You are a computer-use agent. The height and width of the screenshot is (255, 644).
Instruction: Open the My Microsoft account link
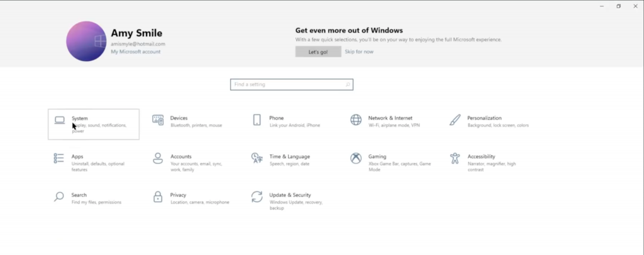pyautogui.click(x=136, y=52)
